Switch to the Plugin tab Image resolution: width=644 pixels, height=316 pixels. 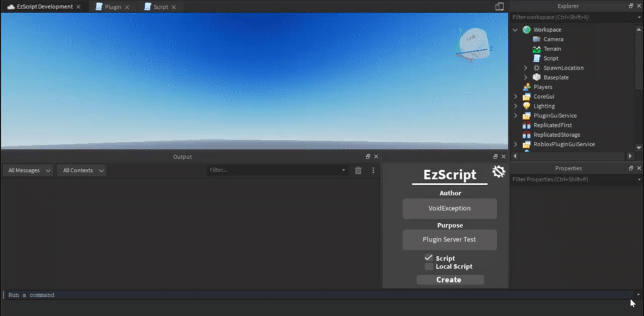coord(112,7)
